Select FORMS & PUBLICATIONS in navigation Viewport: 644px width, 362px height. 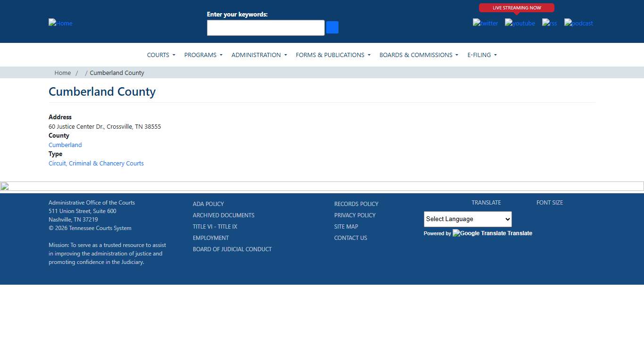(x=333, y=55)
